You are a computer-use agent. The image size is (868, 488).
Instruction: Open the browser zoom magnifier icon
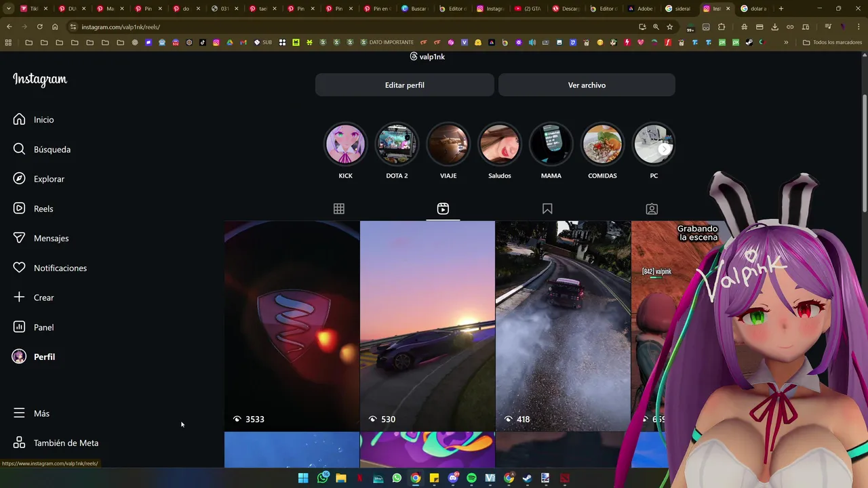click(x=656, y=27)
